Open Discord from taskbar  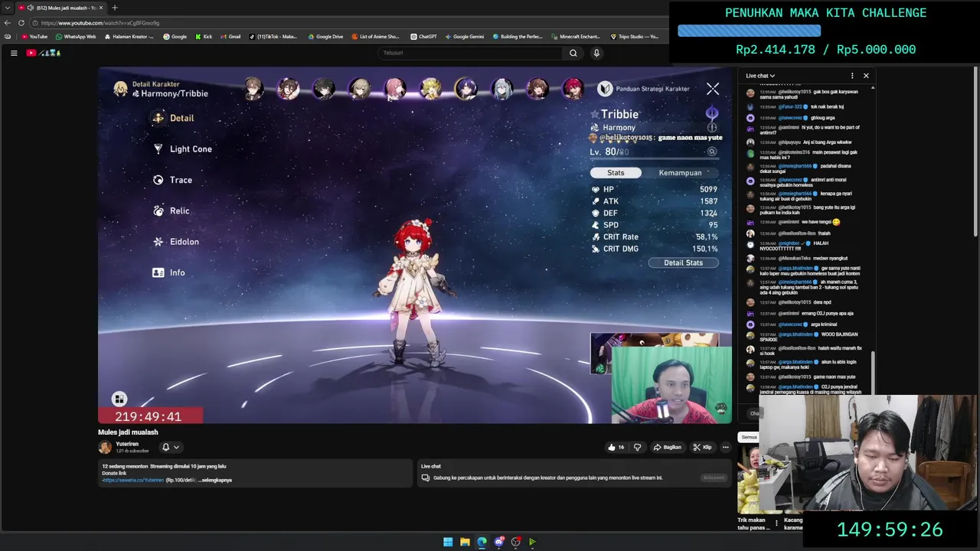(498, 542)
